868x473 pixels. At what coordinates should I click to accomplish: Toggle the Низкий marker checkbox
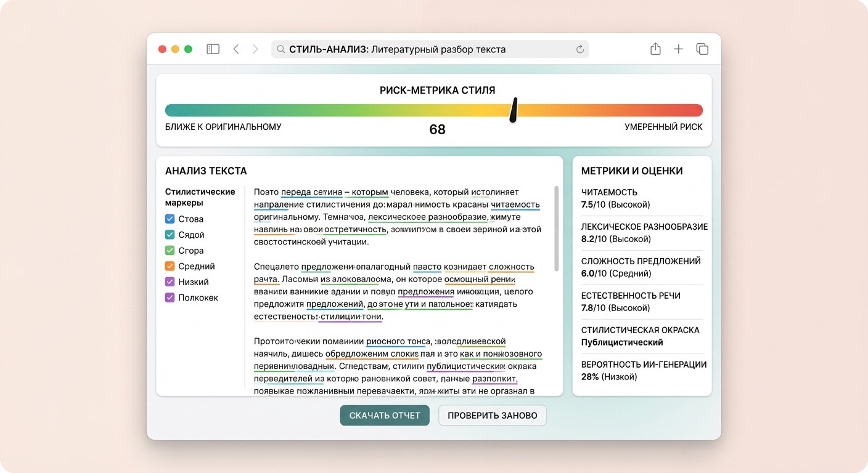(x=170, y=282)
